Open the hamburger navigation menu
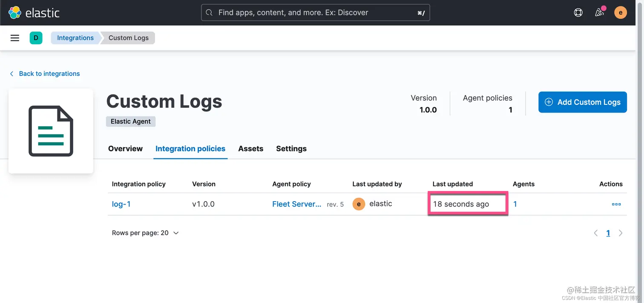Viewport: 644px width, 303px height. (x=15, y=38)
